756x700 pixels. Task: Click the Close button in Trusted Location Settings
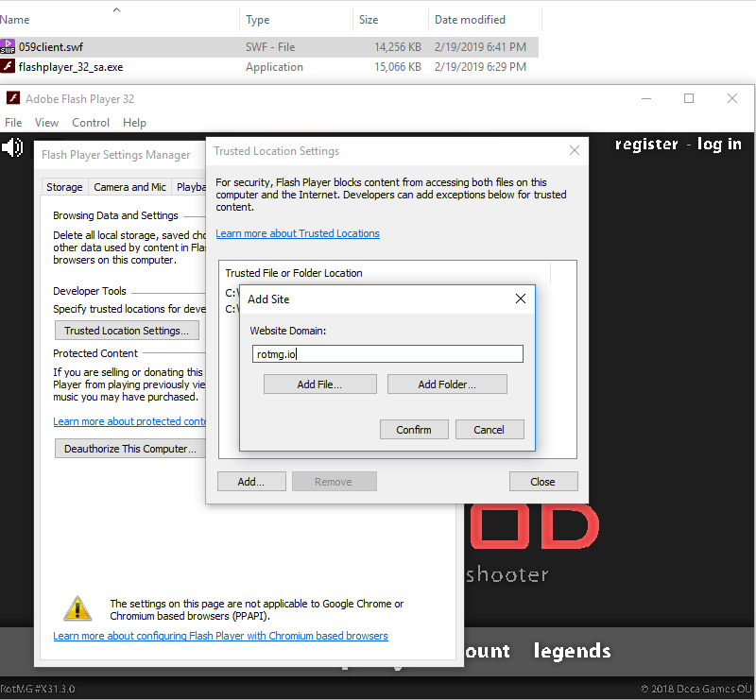pos(542,482)
